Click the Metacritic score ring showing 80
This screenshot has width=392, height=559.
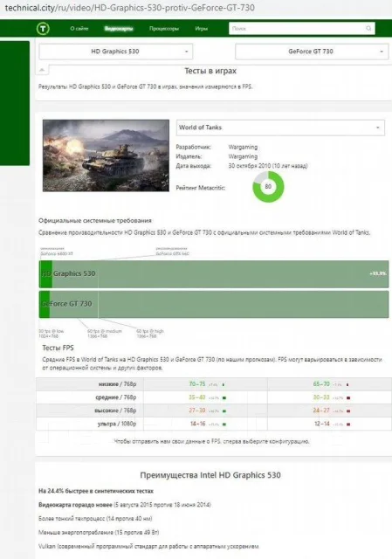pos(268,187)
